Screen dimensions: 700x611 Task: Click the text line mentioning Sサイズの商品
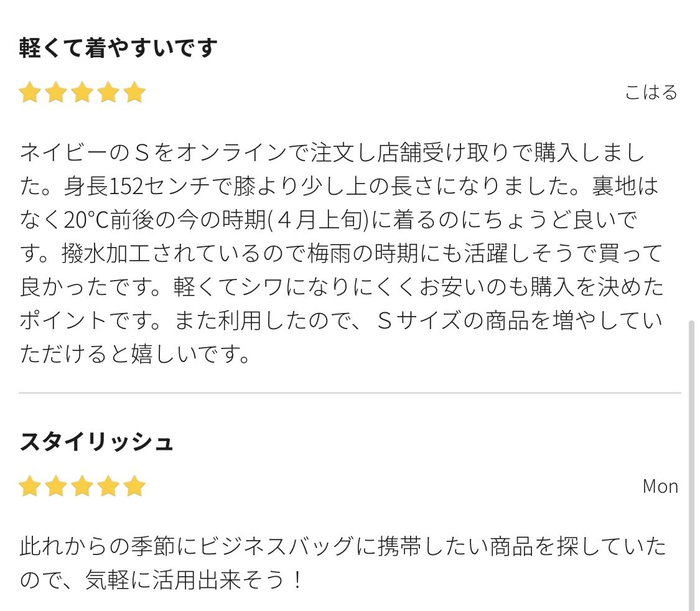pyautogui.click(x=342, y=320)
